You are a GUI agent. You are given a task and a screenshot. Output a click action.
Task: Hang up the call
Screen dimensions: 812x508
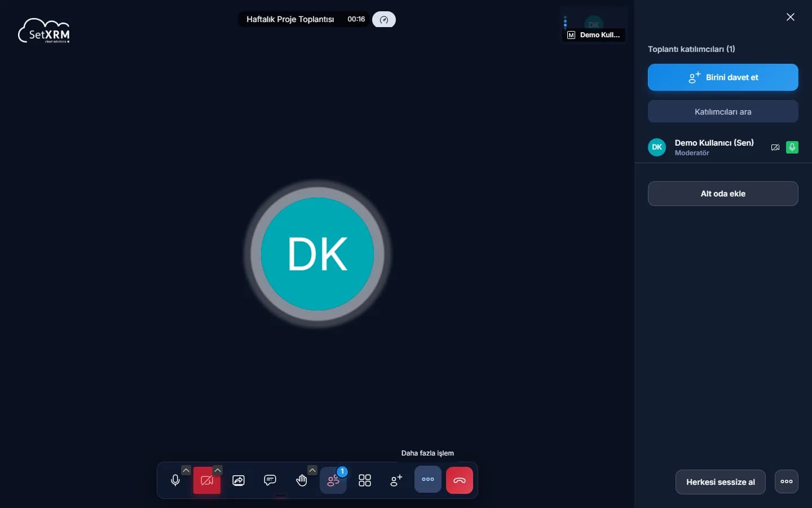(x=460, y=480)
